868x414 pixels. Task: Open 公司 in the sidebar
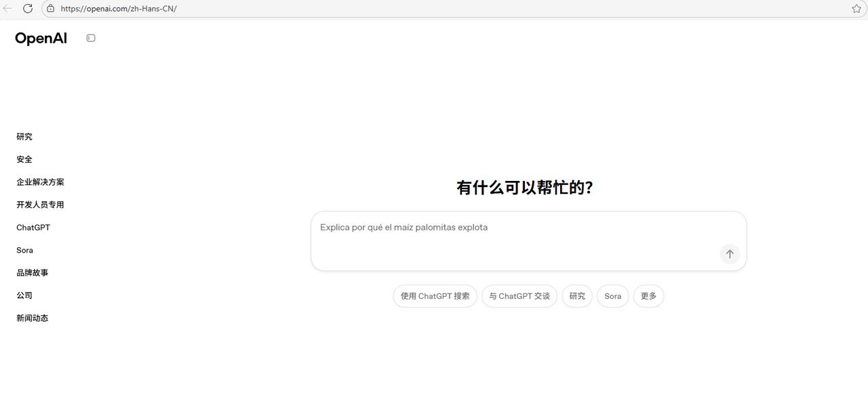pos(24,295)
